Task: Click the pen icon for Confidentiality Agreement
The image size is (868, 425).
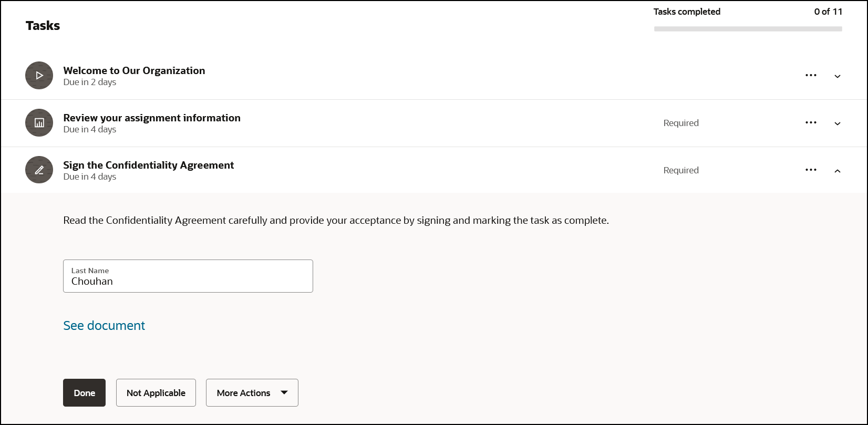Action: click(x=39, y=170)
